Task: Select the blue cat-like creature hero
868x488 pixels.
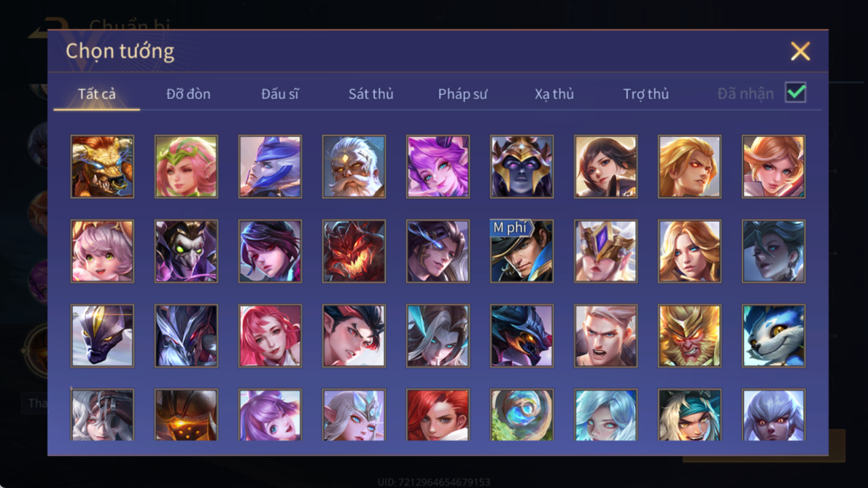Action: tap(774, 336)
